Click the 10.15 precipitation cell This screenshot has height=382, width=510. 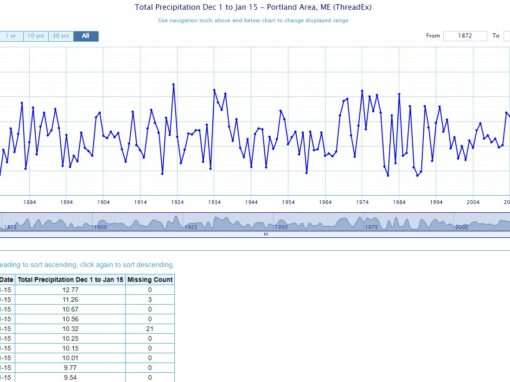(x=70, y=348)
